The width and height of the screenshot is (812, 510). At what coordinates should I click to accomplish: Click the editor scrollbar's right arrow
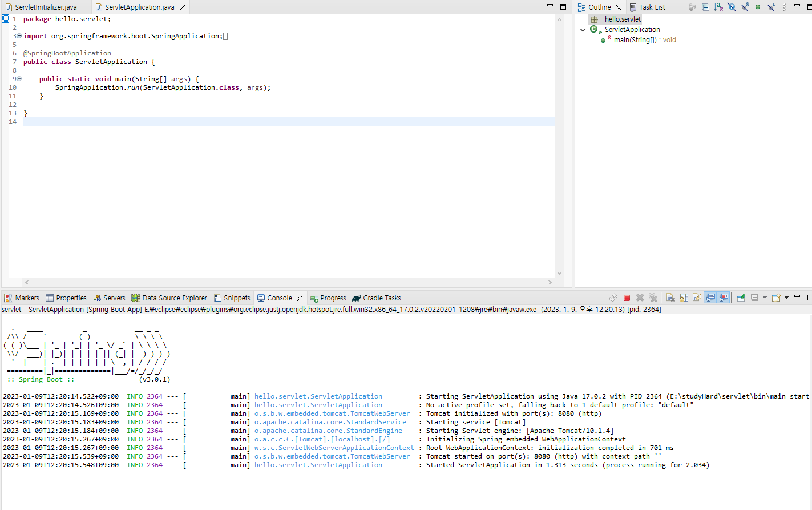[x=550, y=282]
